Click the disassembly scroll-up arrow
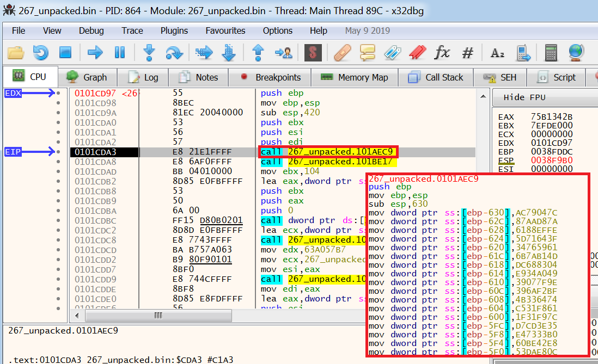 coord(483,96)
